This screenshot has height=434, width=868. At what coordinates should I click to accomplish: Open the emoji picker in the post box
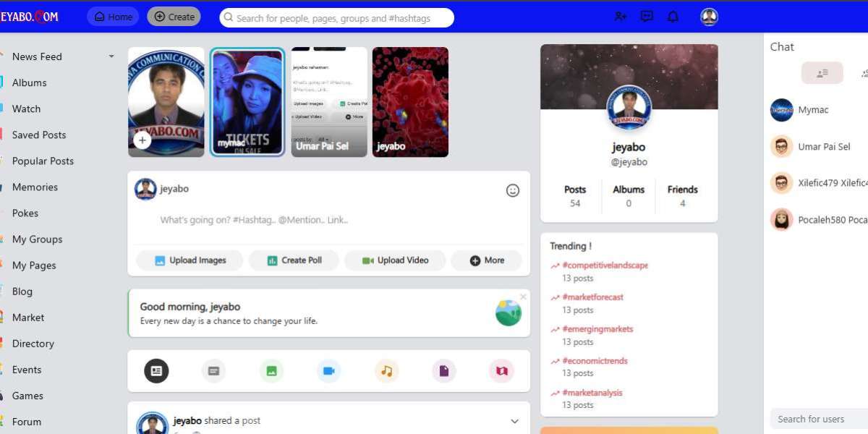click(x=513, y=190)
